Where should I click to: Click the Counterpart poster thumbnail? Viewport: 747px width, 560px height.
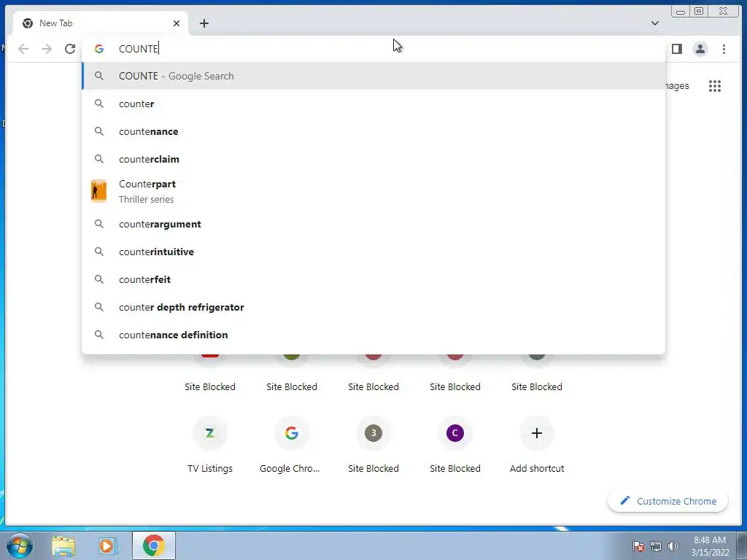tap(98, 191)
